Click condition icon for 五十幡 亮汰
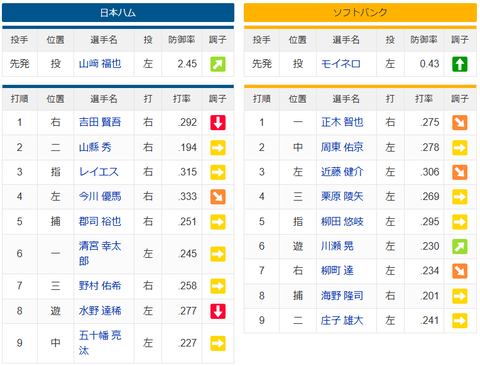This screenshot has width=480, height=366. coord(218,343)
